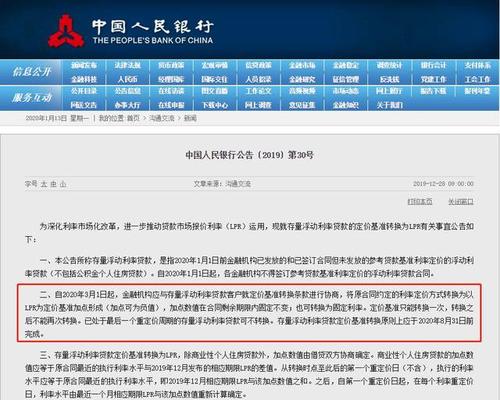Click 图文直播 in the service menu

coord(215,91)
